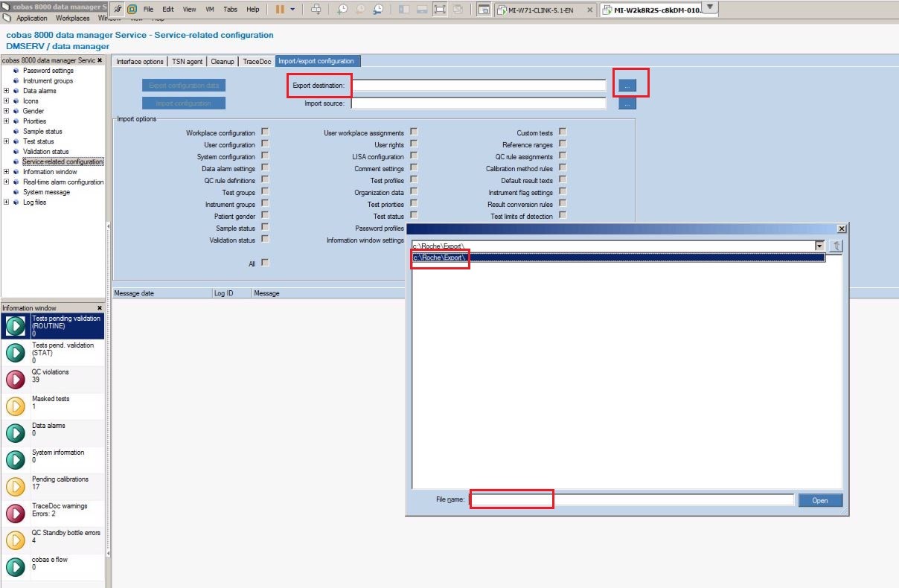
Task: Click the Export destination text field
Action: pyautogui.click(x=479, y=86)
